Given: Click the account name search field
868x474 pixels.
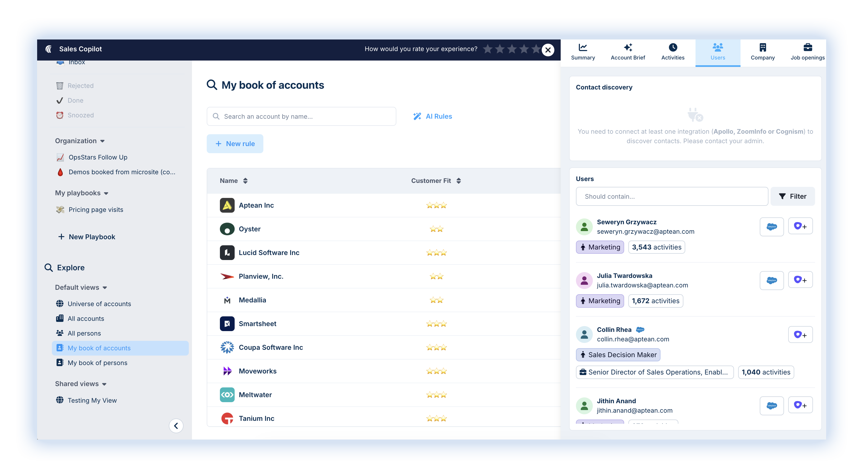Looking at the screenshot, I should pos(302,116).
